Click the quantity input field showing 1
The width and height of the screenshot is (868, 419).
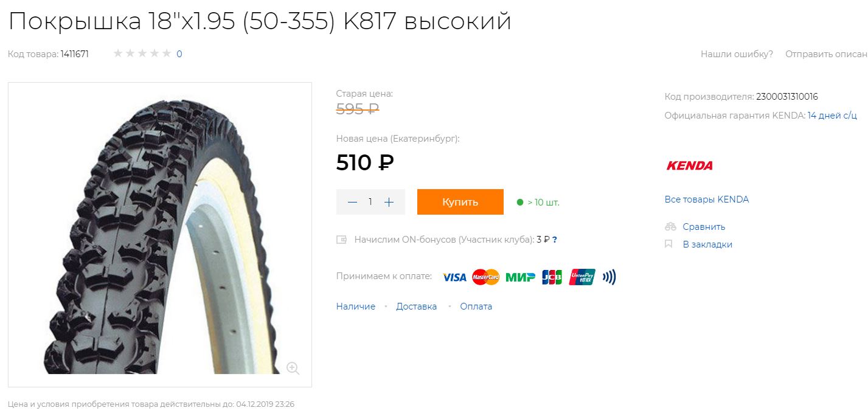(370, 202)
